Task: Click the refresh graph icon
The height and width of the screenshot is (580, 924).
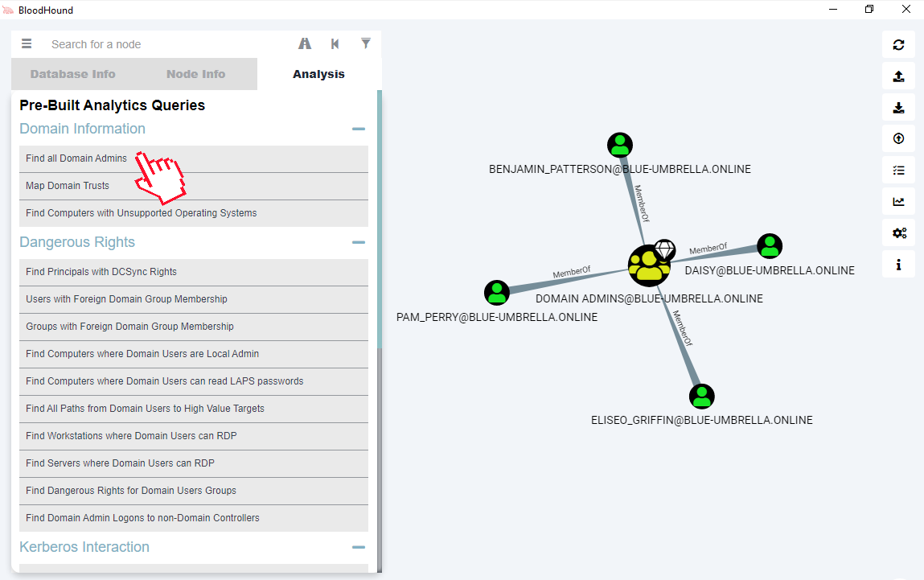Action: click(898, 45)
